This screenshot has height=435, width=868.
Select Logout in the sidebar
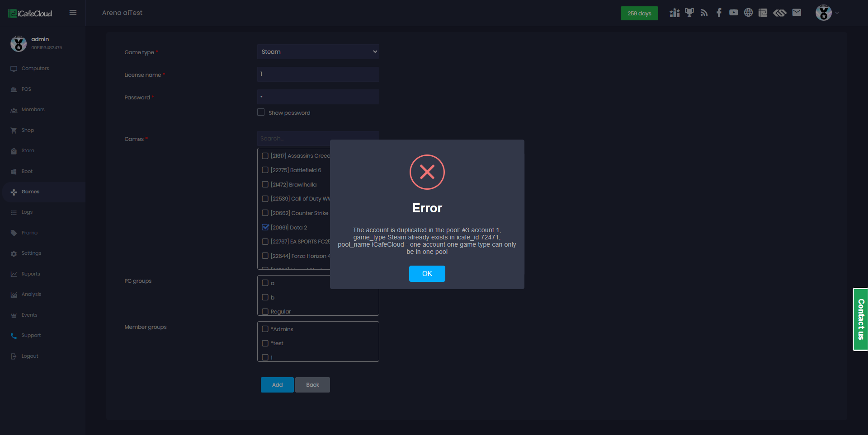point(30,356)
